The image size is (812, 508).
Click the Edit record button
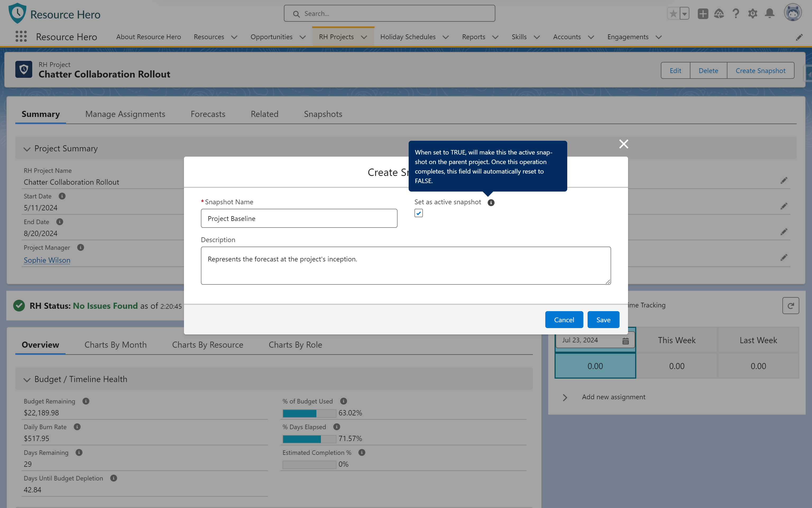(675, 71)
